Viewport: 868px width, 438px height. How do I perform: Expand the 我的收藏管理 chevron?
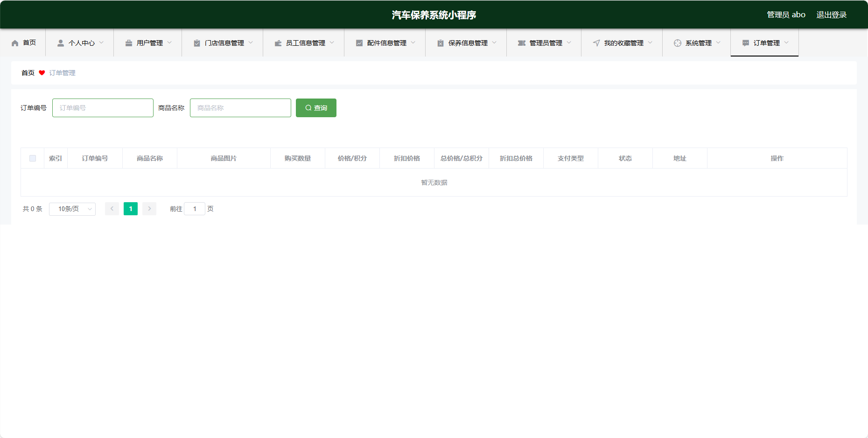650,42
